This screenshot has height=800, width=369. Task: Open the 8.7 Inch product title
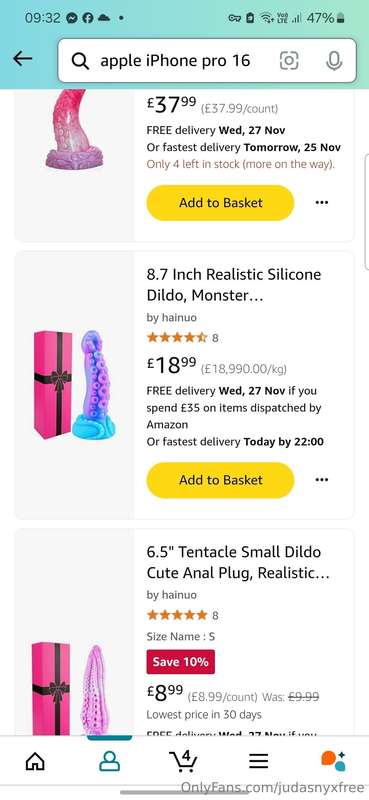(234, 285)
